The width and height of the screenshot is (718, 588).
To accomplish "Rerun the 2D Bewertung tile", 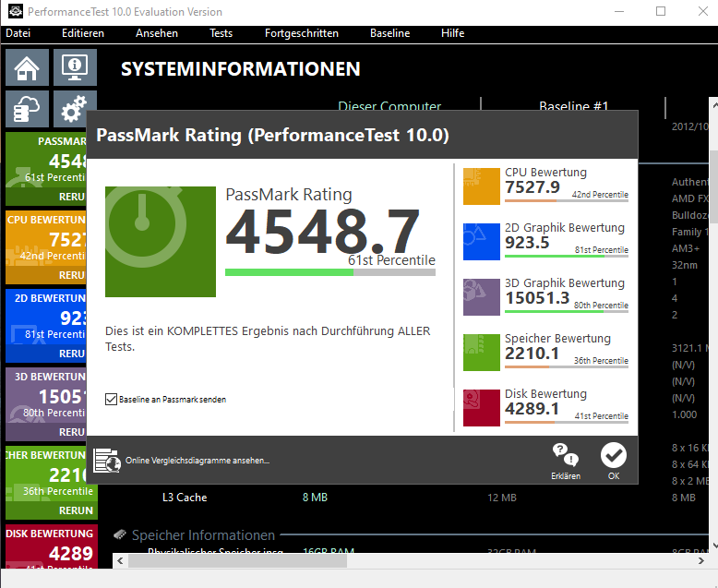I will [x=72, y=354].
